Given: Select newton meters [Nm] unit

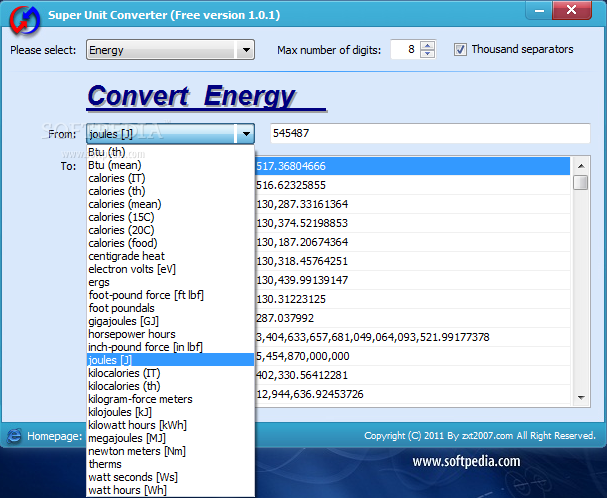Looking at the screenshot, I should pos(170,451).
